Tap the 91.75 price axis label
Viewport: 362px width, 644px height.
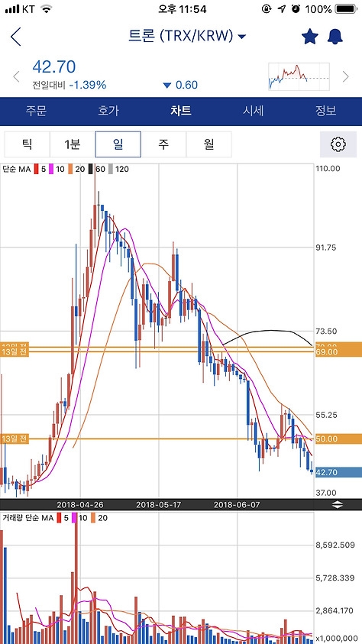[x=326, y=248]
